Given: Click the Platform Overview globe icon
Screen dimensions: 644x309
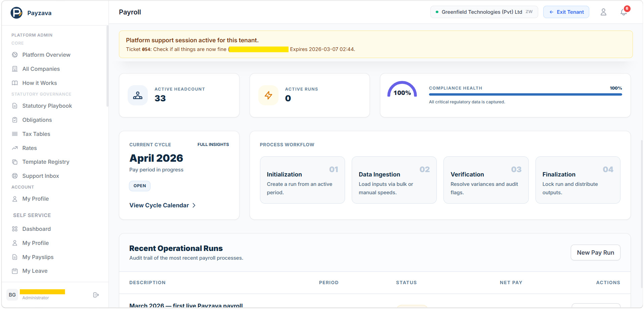Looking at the screenshot, I should [x=15, y=55].
